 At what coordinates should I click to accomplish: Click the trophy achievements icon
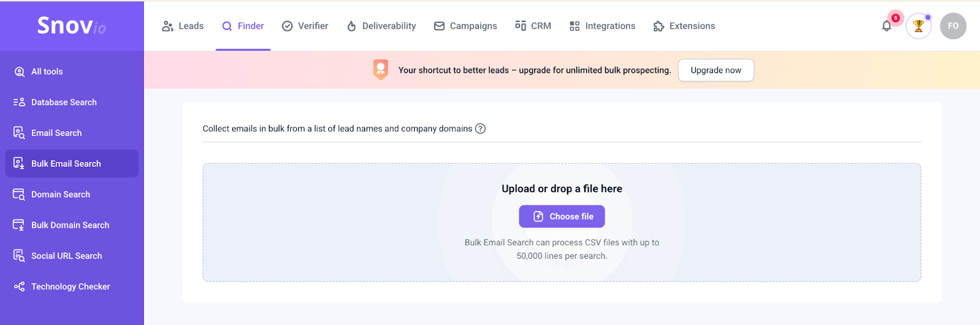pos(918,26)
